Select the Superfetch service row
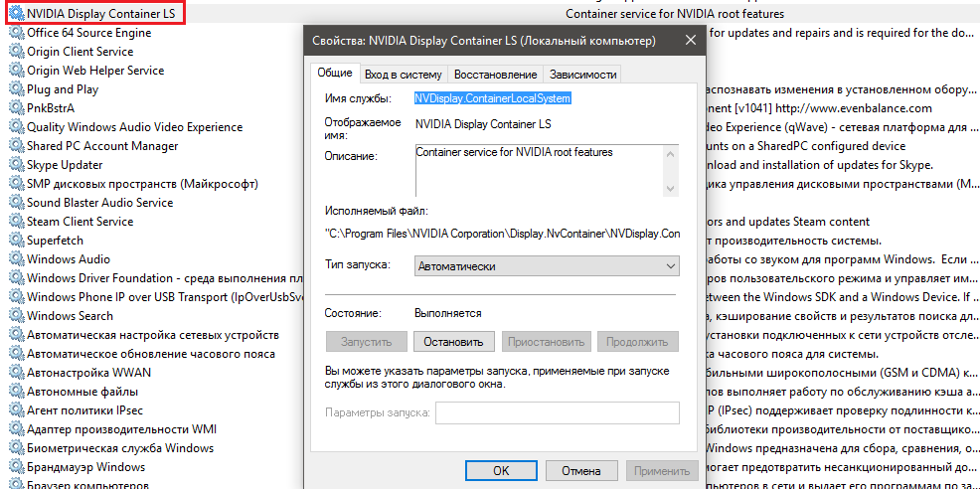 [55, 241]
